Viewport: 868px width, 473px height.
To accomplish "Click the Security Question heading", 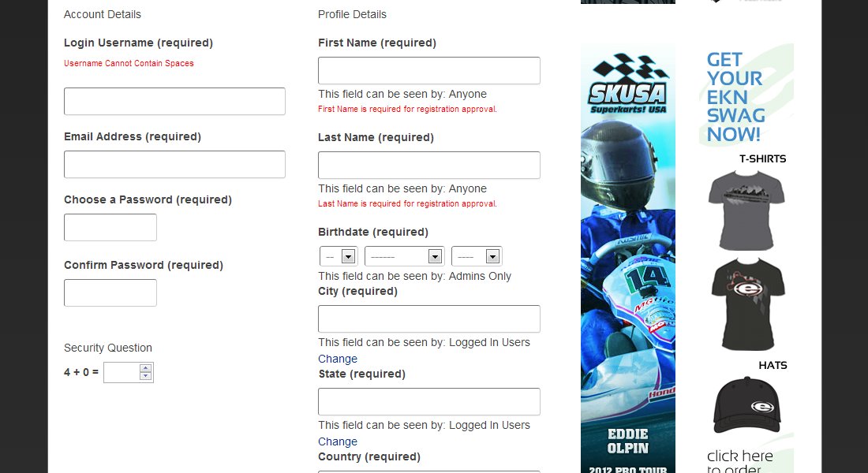I will coord(108,348).
